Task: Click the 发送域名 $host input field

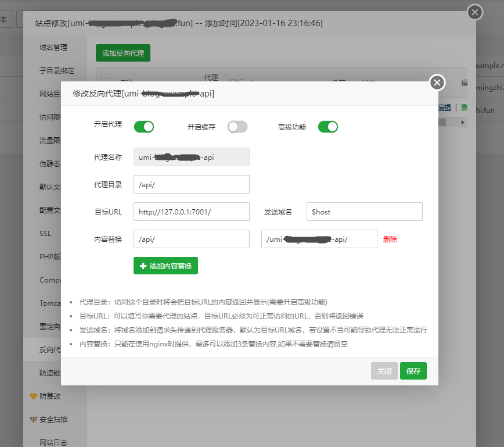Action: (364, 211)
